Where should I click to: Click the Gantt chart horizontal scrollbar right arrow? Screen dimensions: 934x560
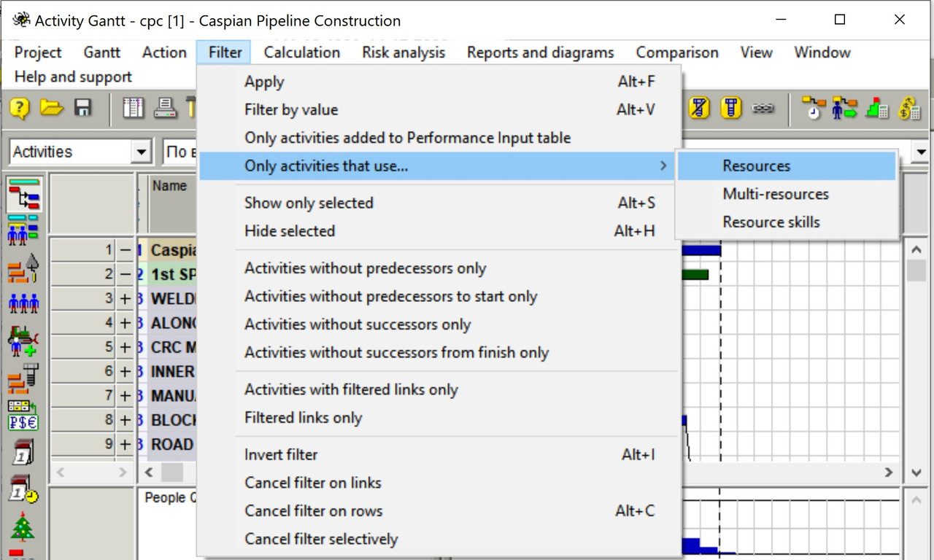coord(889,472)
